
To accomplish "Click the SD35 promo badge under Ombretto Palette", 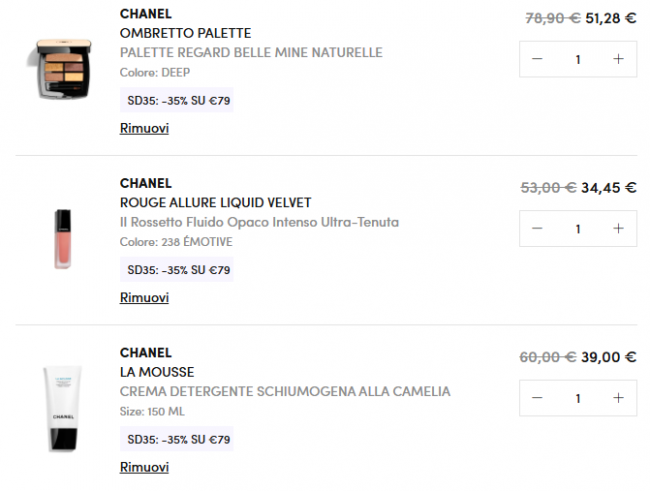I will 178,101.
